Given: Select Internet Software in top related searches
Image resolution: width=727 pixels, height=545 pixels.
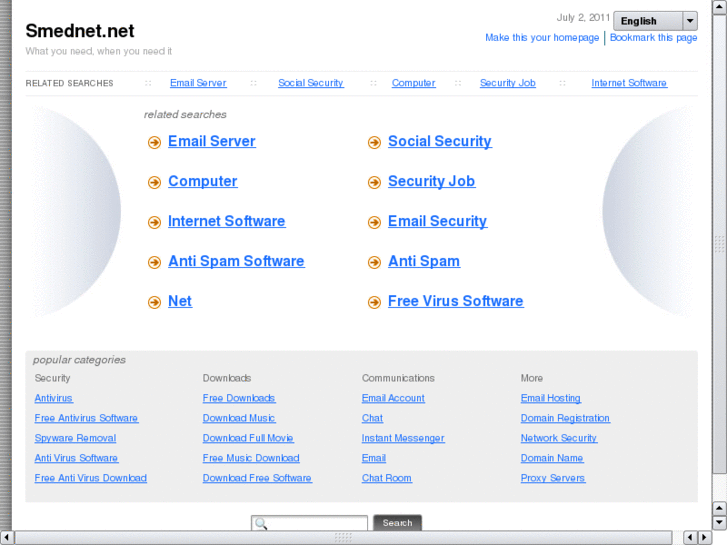Looking at the screenshot, I should coord(628,83).
